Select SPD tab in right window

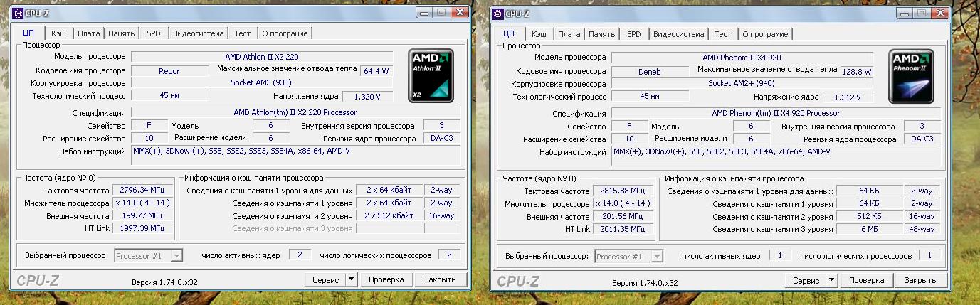pos(634,33)
